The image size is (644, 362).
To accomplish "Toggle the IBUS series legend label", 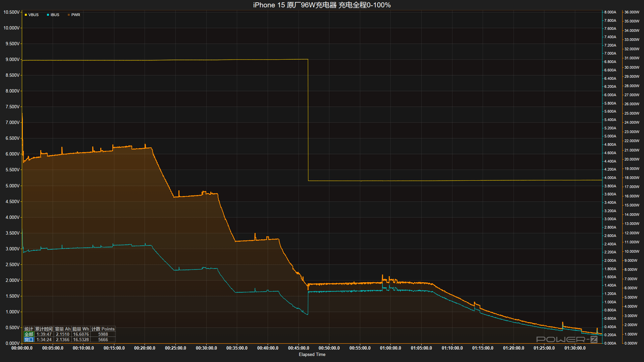I will click(x=55, y=15).
